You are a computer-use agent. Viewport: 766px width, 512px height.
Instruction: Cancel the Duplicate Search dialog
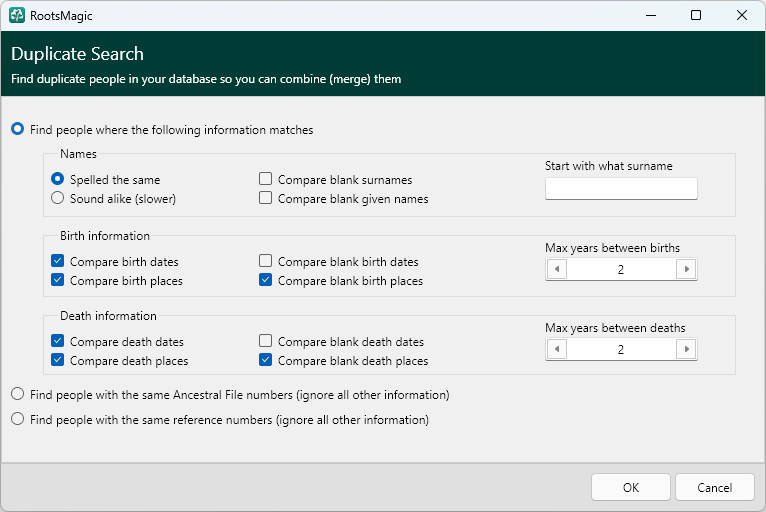pos(715,487)
